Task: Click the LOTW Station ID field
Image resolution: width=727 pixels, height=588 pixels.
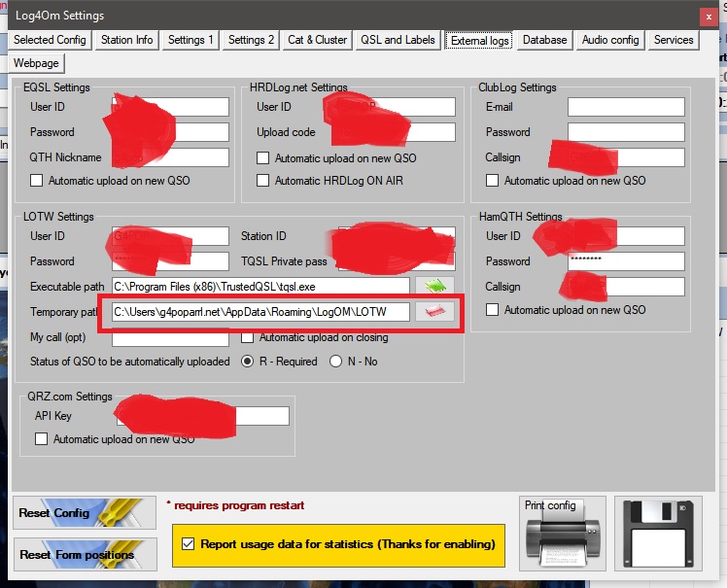Action: tap(397, 236)
